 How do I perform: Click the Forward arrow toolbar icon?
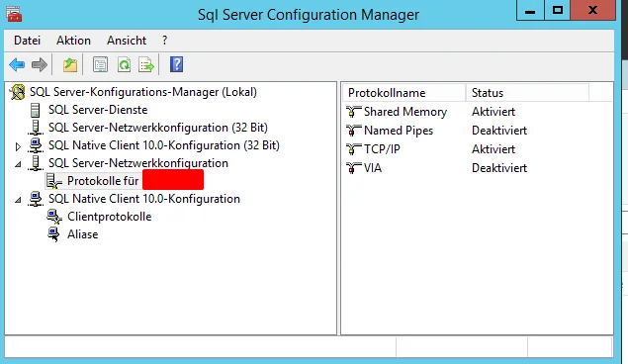(x=40, y=64)
